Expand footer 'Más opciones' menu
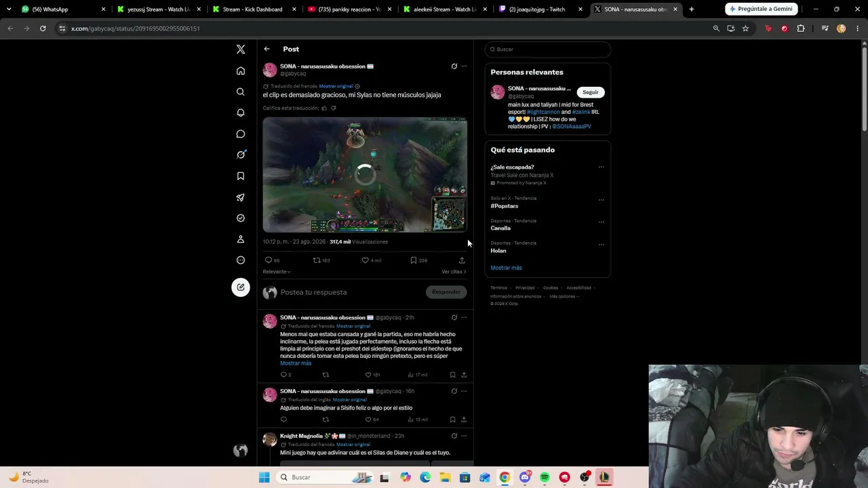The width and height of the screenshot is (868, 488). coord(564,296)
